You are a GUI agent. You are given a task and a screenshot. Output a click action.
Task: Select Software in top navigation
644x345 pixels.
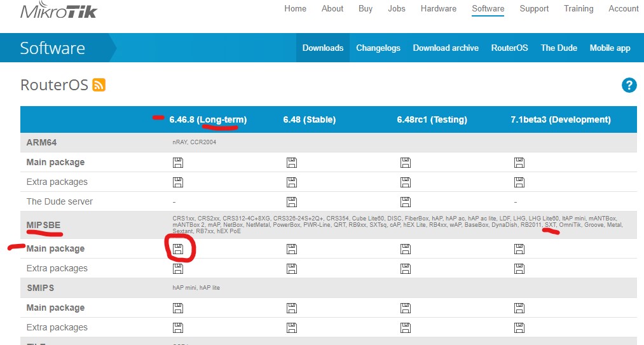(x=488, y=9)
